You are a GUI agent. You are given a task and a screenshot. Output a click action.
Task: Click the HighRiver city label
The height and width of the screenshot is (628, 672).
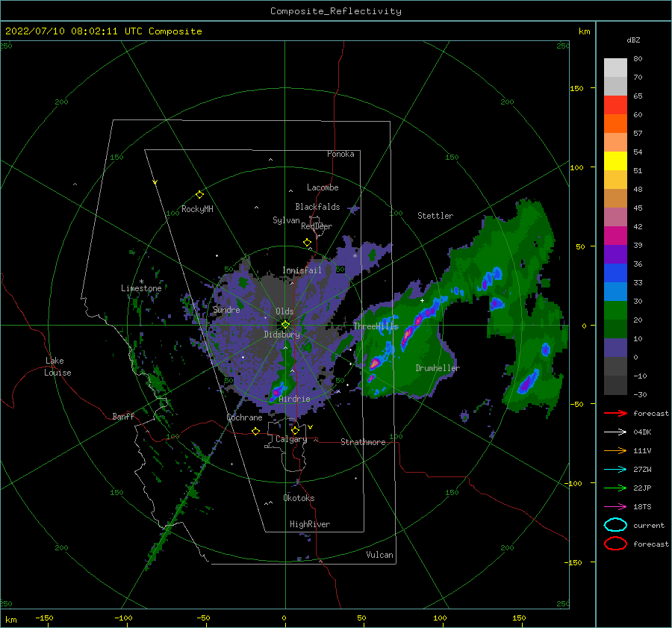pyautogui.click(x=310, y=524)
